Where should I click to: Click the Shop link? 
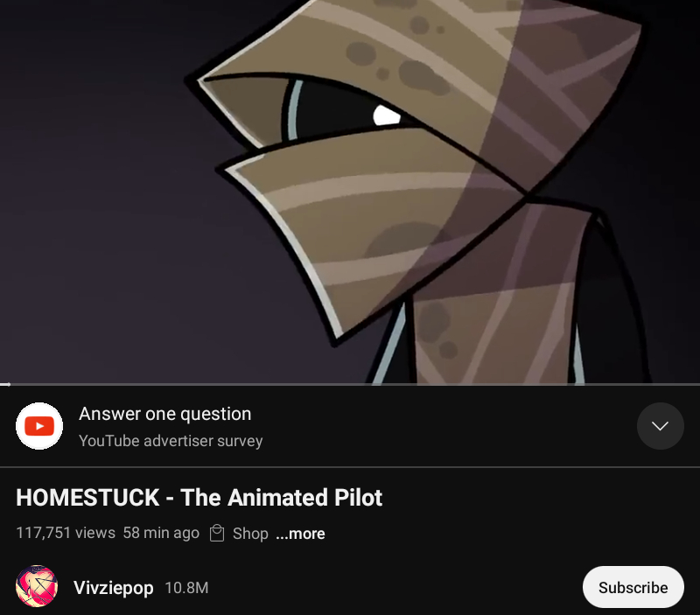pyautogui.click(x=250, y=534)
